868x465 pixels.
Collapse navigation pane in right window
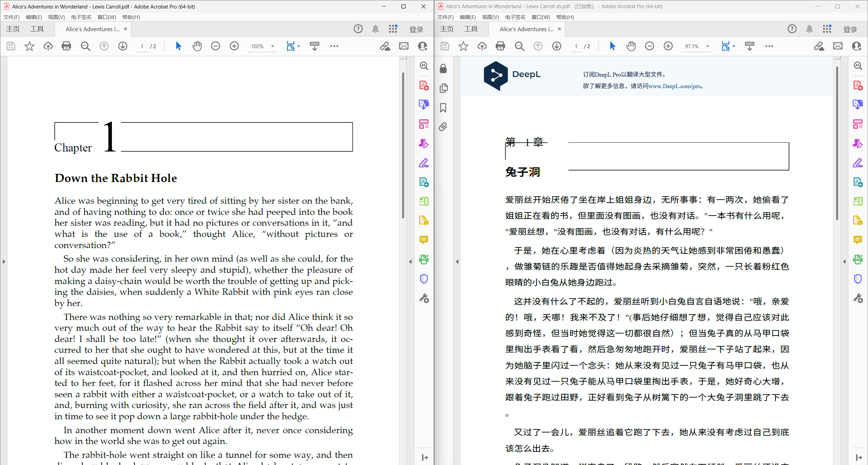457,262
